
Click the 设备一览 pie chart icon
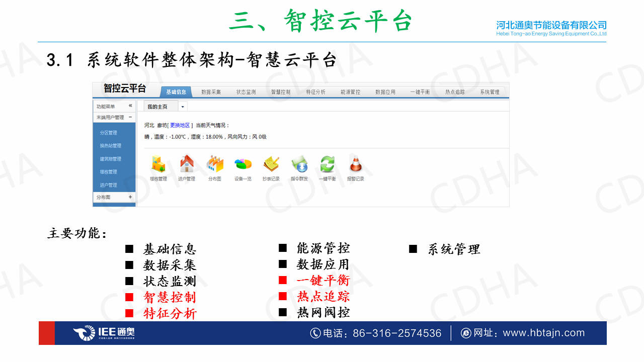tap(243, 164)
